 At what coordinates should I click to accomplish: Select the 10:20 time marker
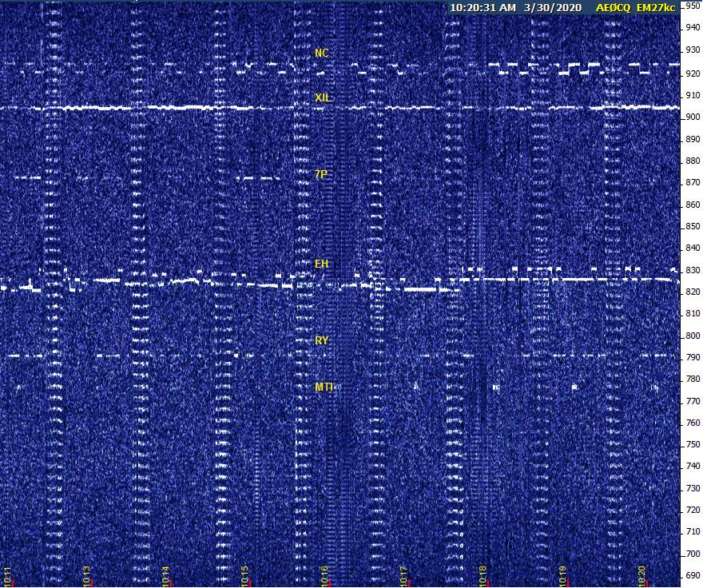coord(641,575)
